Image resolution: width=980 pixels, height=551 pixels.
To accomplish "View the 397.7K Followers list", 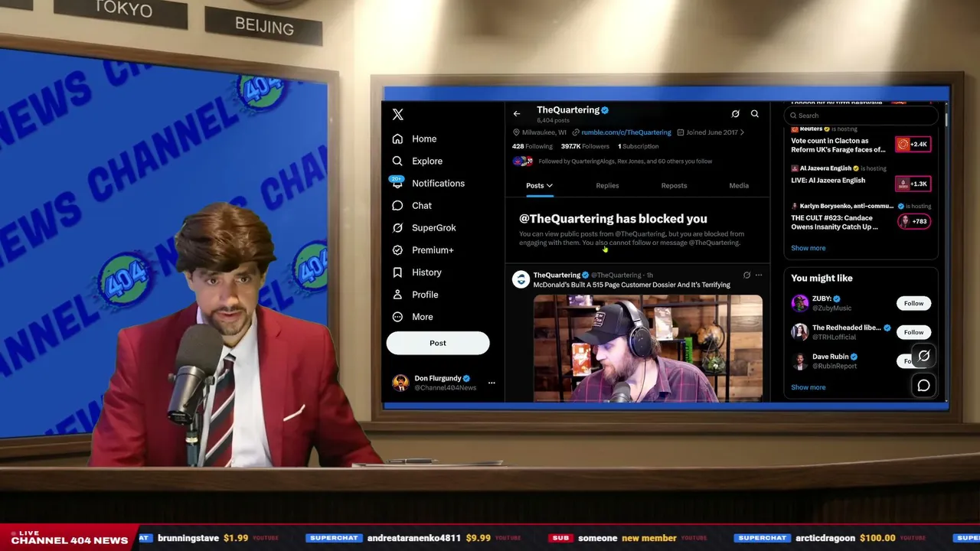I will (585, 146).
